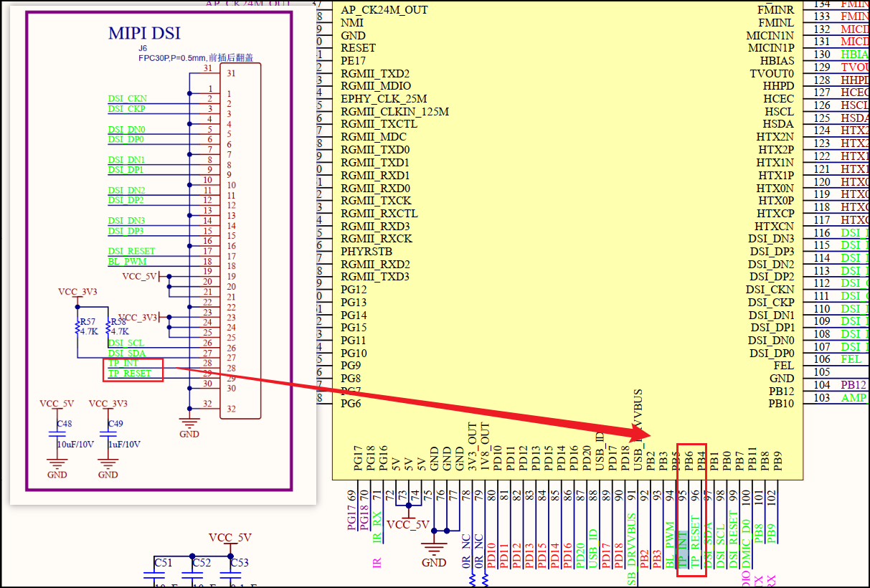Select the HBIAS pin name inside chip
Screen dimensions: 870x588
777,61
